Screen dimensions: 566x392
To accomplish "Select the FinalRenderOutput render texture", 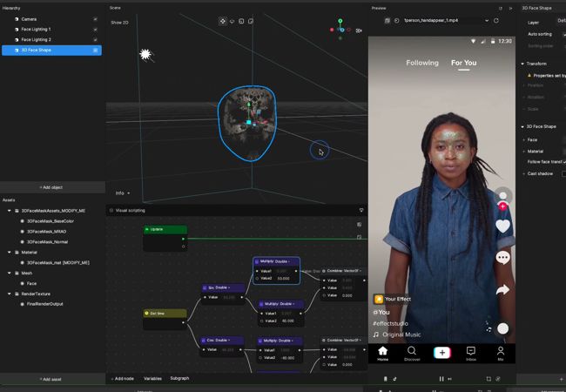I will tap(44, 304).
